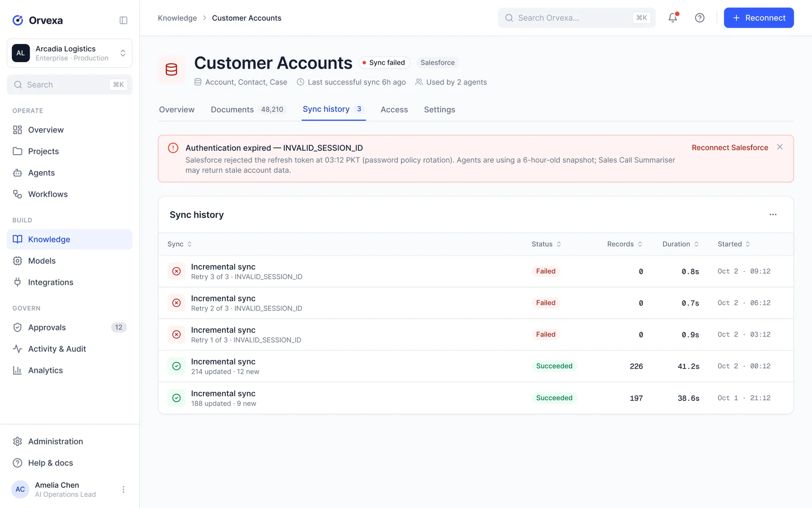Sort table by Started column

point(734,244)
